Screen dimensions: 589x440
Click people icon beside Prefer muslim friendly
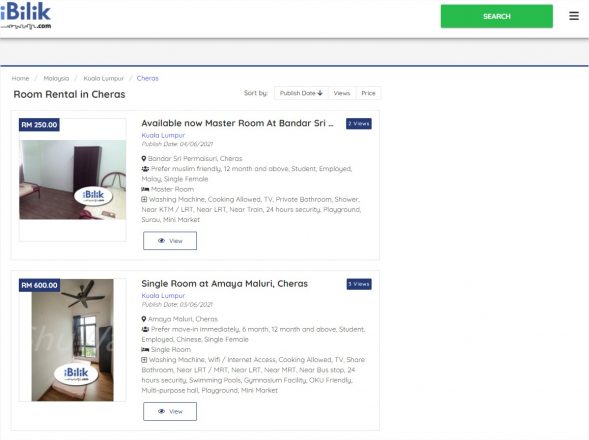coord(145,169)
